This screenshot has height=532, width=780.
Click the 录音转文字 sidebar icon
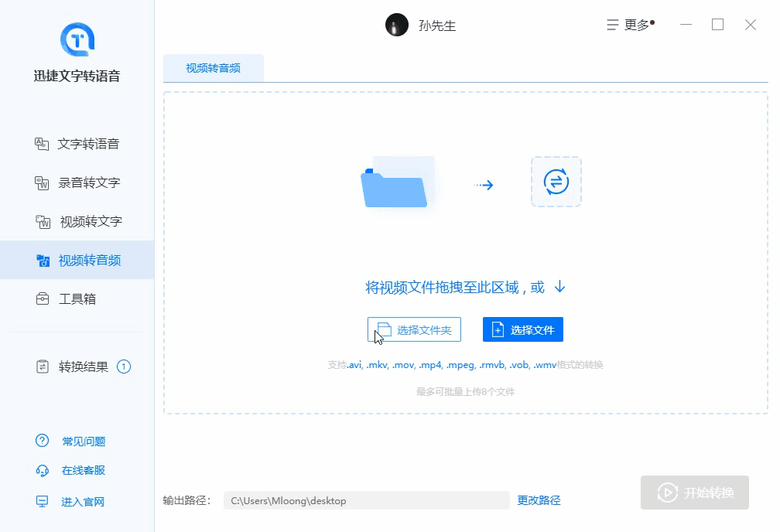coord(42,183)
